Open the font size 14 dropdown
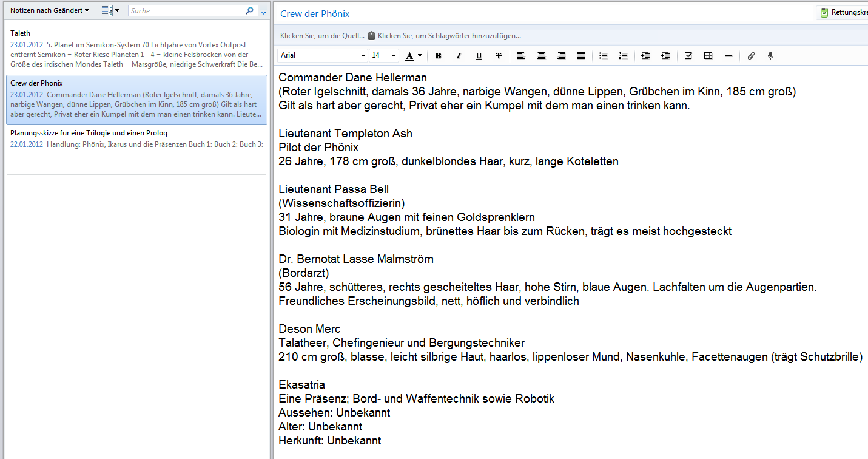This screenshot has height=459, width=868. click(x=394, y=56)
